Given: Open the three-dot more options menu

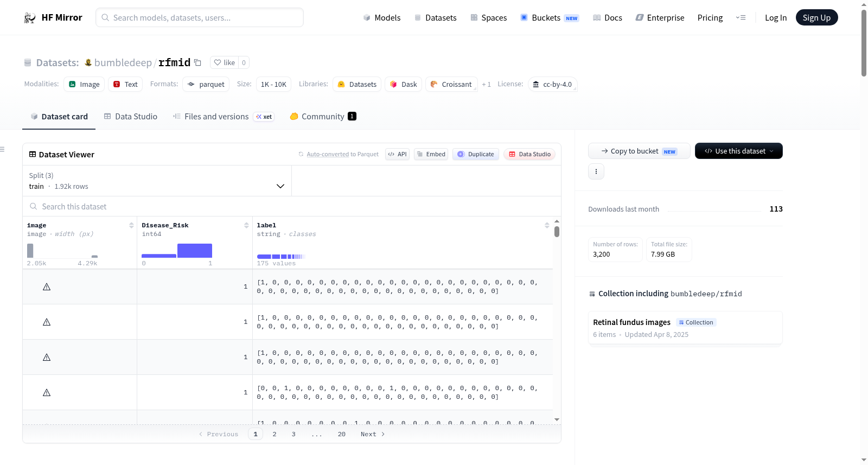Looking at the screenshot, I should tap(596, 171).
